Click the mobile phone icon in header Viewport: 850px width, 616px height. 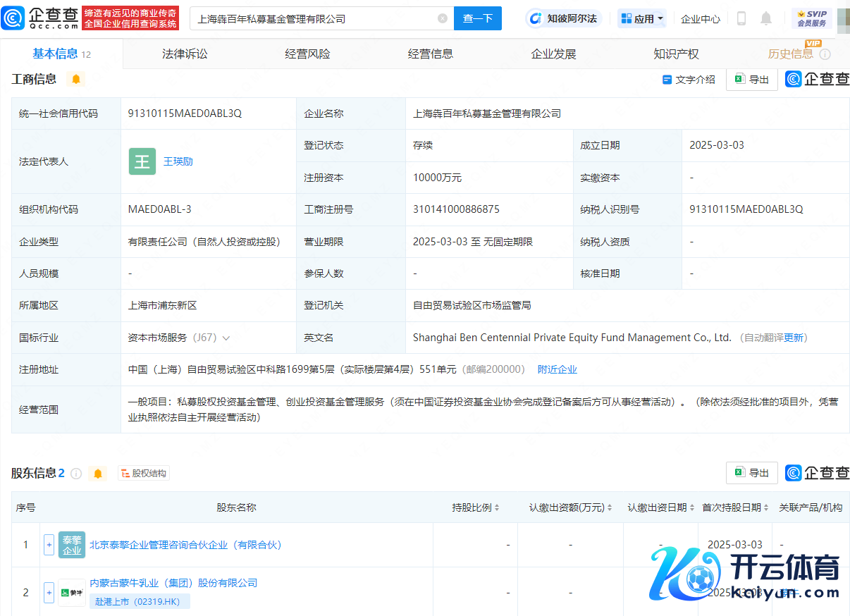741,19
